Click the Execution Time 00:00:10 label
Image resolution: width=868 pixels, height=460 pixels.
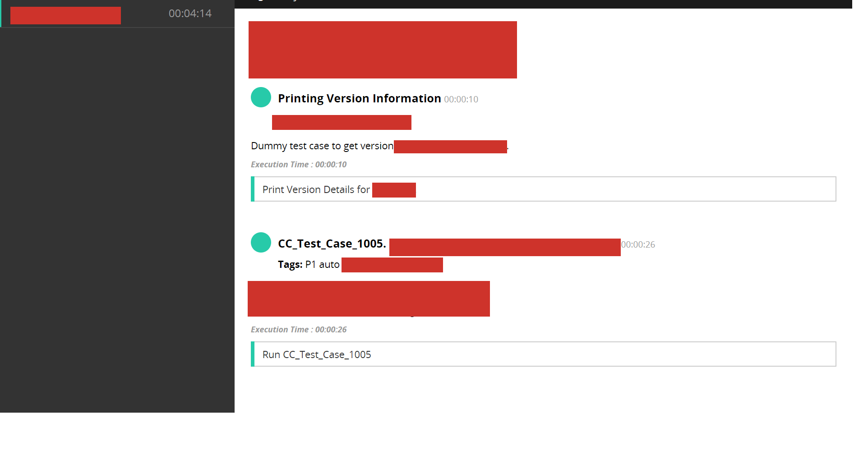299,164
